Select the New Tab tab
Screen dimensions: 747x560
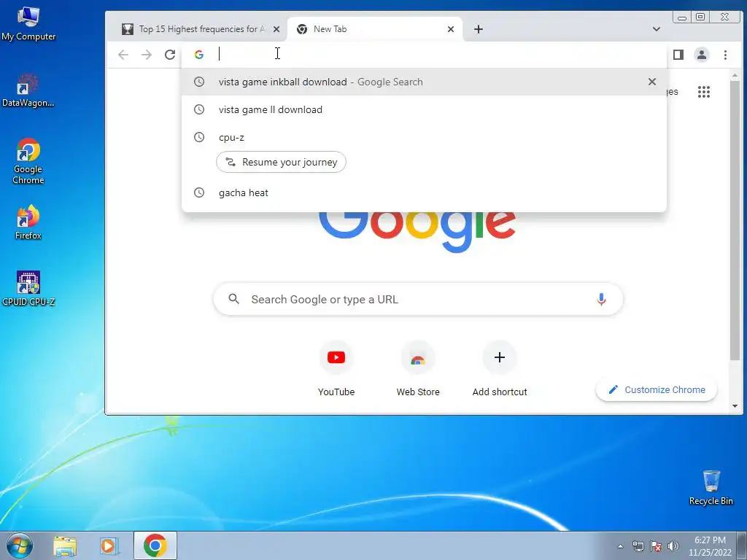click(374, 29)
